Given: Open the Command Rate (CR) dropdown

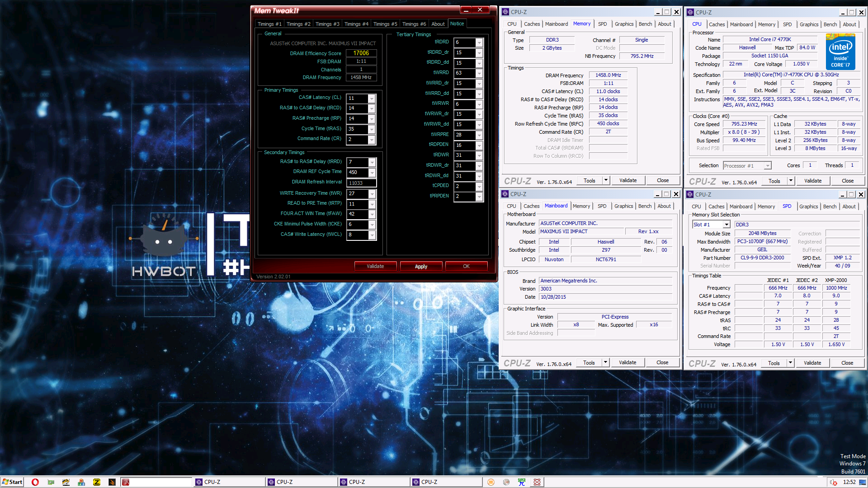Looking at the screenshot, I should [372, 140].
